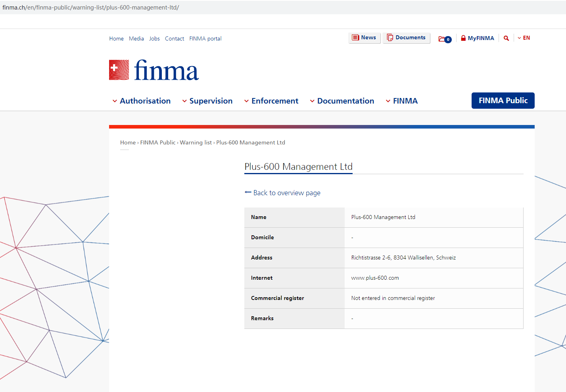This screenshot has width=566, height=392.
Task: Click the Plus-600 Management Ltd page heading
Action: (298, 167)
